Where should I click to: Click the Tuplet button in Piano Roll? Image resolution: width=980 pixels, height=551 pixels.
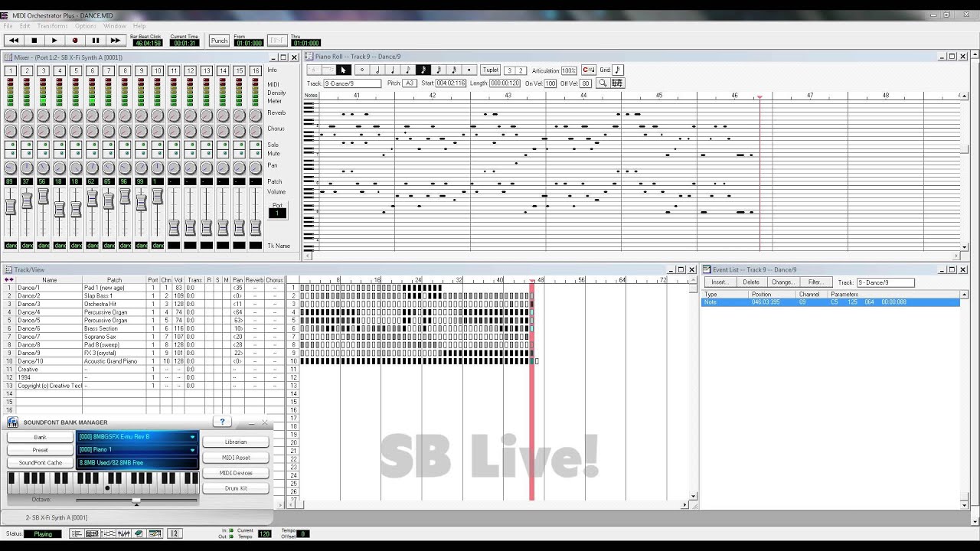[x=491, y=70]
